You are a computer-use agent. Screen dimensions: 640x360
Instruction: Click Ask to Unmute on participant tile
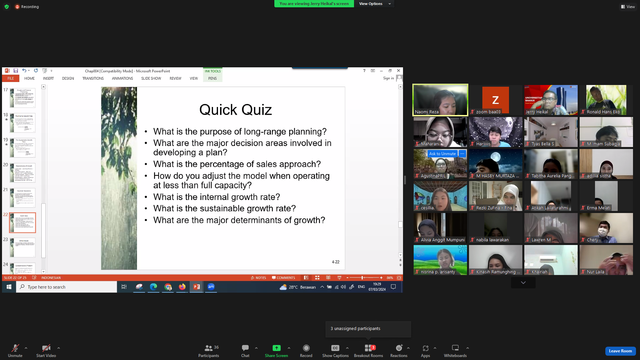pos(442,154)
